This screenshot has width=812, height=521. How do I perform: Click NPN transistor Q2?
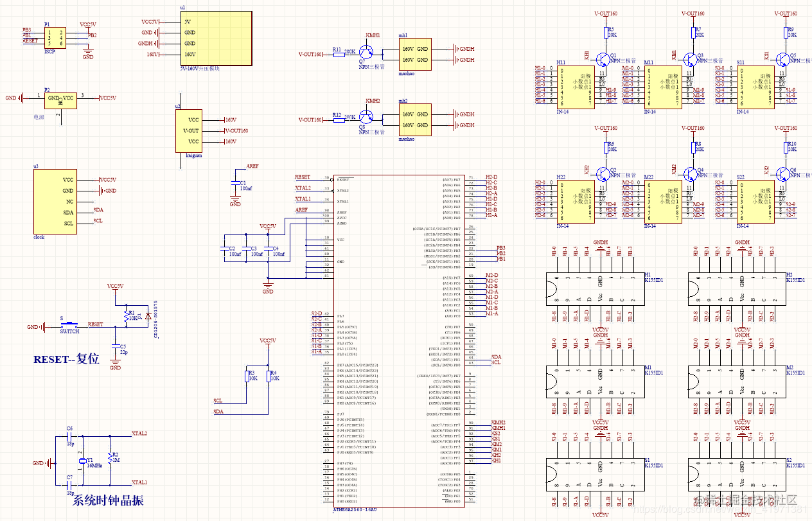[x=603, y=173]
